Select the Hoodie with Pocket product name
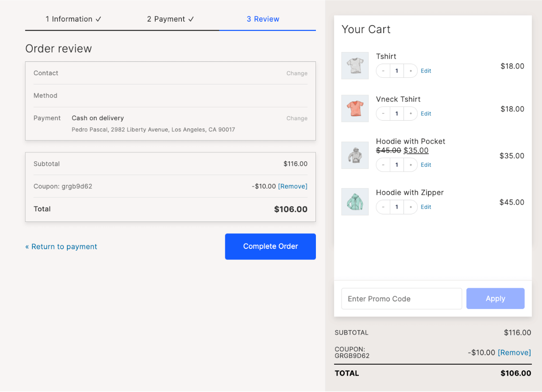The image size is (542, 392). [x=411, y=141]
